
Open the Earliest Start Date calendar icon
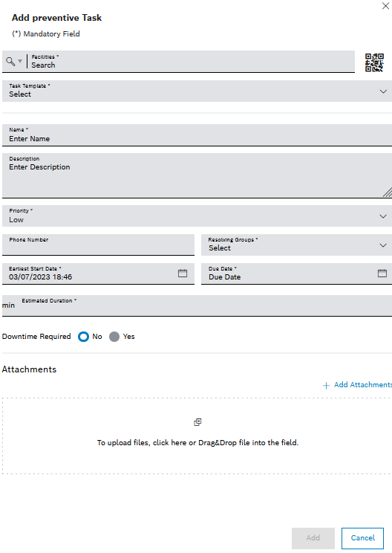pos(183,273)
